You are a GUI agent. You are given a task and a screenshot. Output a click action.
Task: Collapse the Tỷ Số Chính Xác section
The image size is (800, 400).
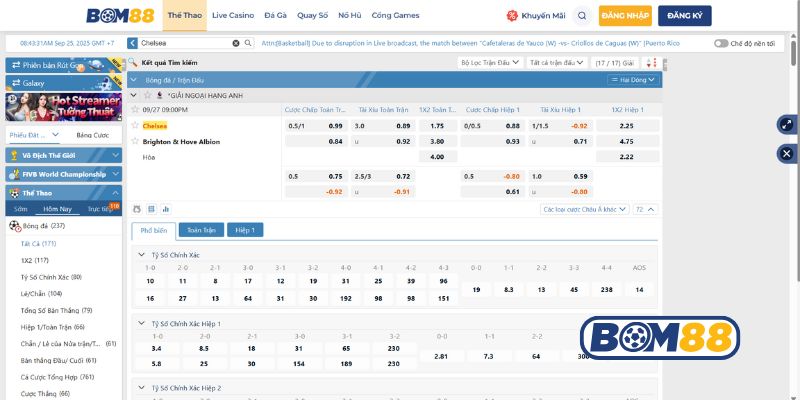(141, 255)
